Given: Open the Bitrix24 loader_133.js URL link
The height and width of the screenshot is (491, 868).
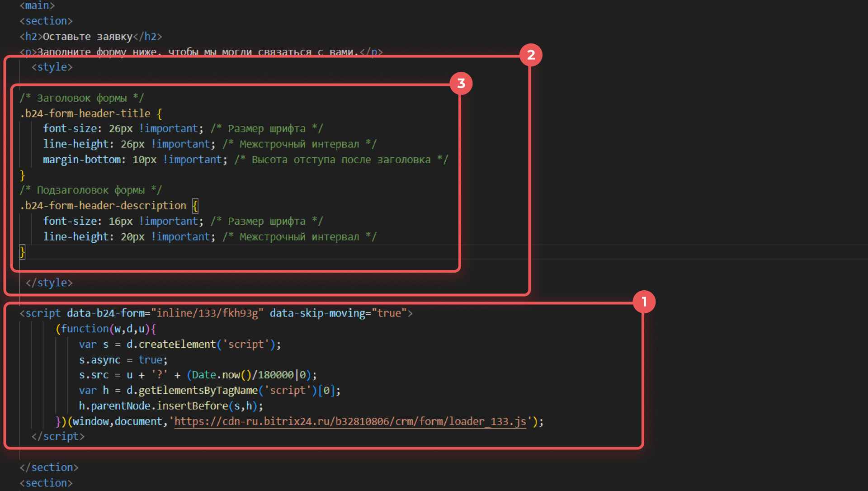Looking at the screenshot, I should click(x=350, y=421).
